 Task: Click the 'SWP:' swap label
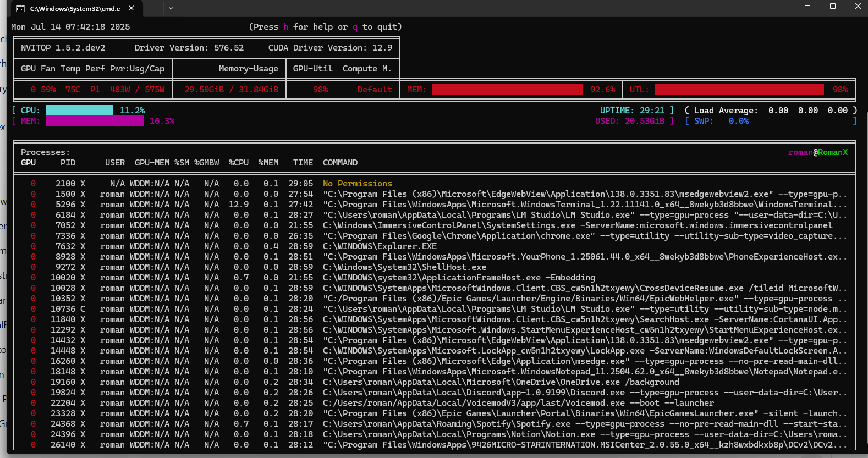704,121
